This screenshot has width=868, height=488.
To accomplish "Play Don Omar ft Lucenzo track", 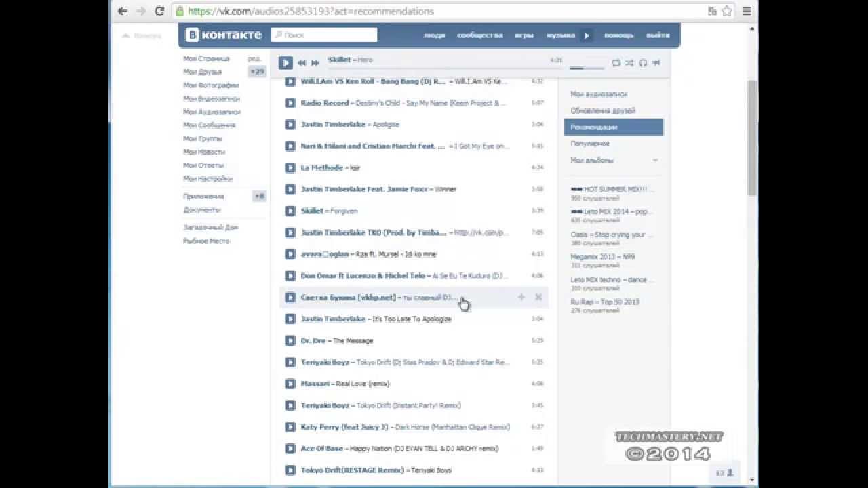I will pos(290,276).
